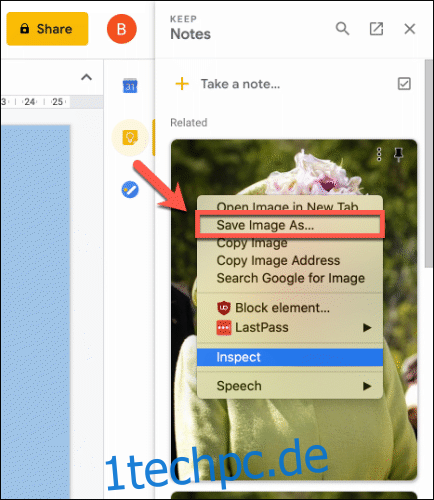
Task: Pin the note with pushpin icon
Action: 398,154
